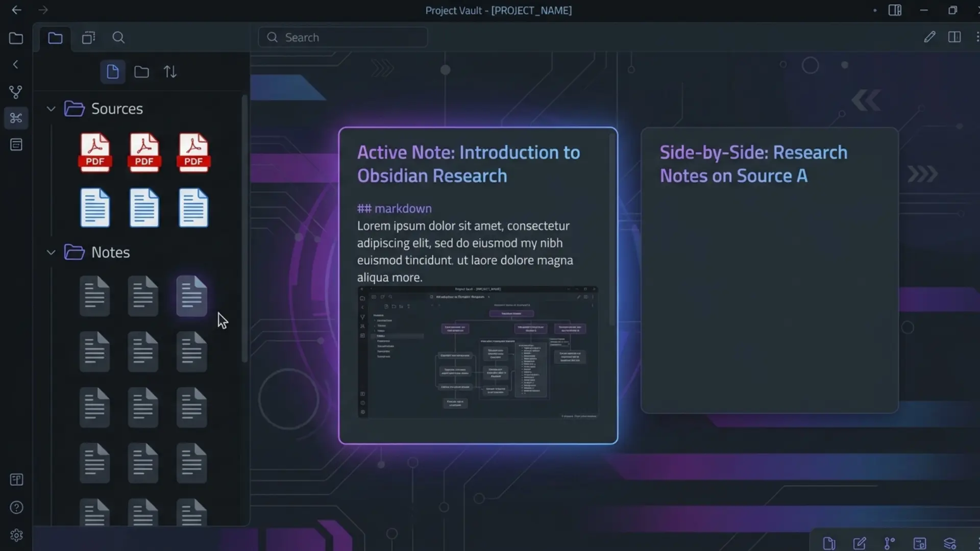Create a new note with the file icon
This screenshot has width=980, height=551.
(x=113, y=71)
